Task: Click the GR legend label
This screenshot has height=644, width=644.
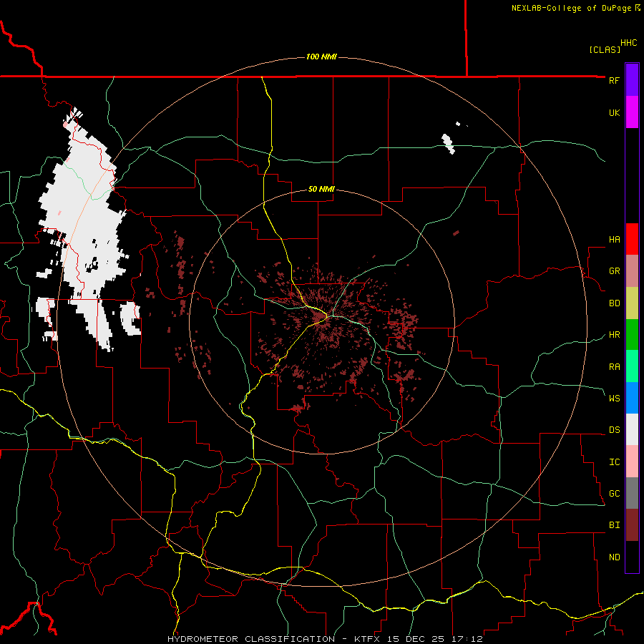Action: [614, 271]
